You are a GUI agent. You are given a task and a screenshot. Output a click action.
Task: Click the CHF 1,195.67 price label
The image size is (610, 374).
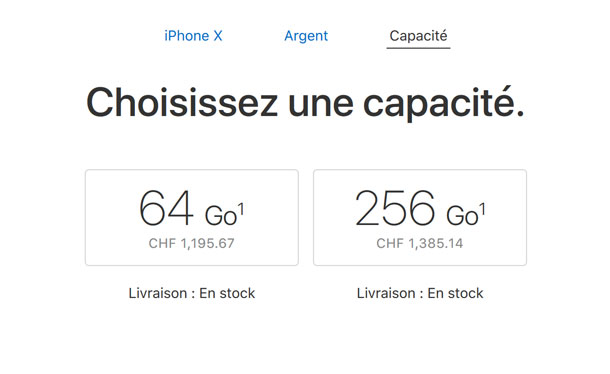coord(191,244)
